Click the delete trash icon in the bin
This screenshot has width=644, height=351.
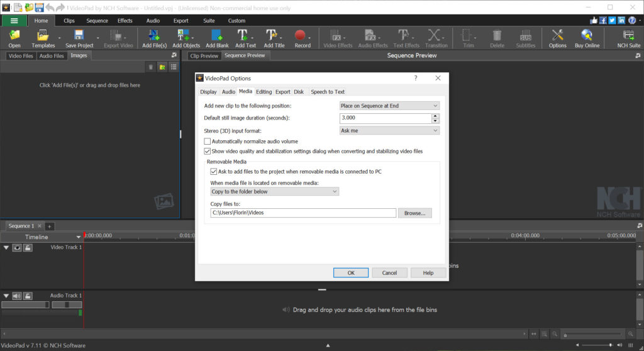pyautogui.click(x=151, y=67)
